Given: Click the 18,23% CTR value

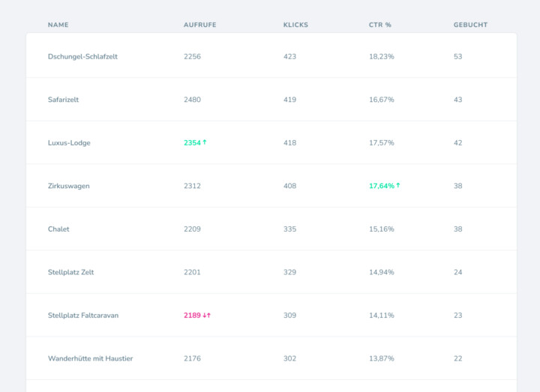Looking at the screenshot, I should 382,57.
